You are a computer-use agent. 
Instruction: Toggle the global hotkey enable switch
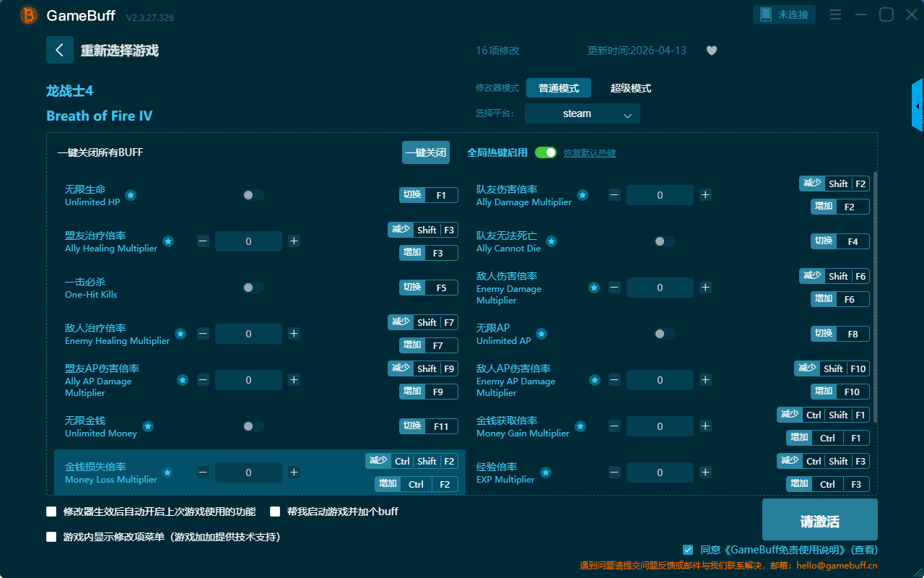pos(546,152)
